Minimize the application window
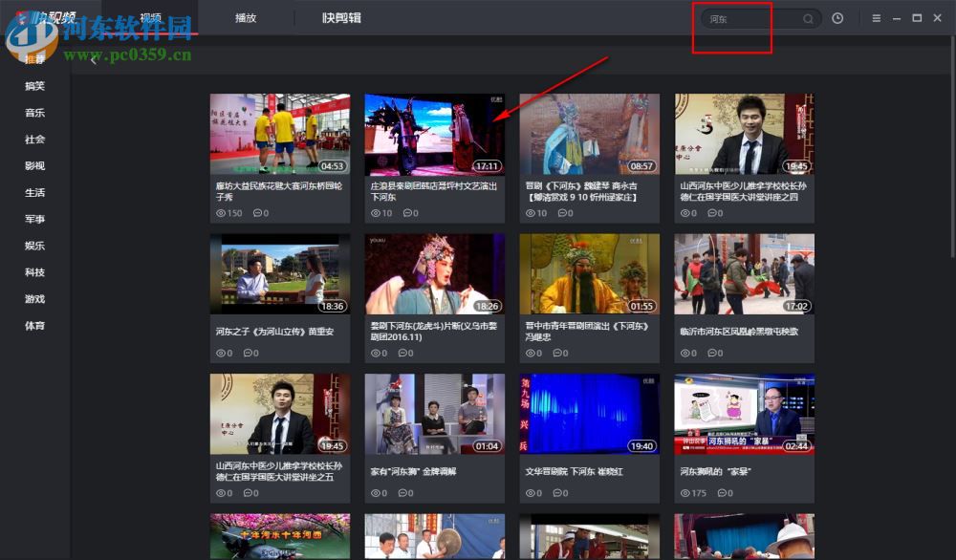 [897, 19]
